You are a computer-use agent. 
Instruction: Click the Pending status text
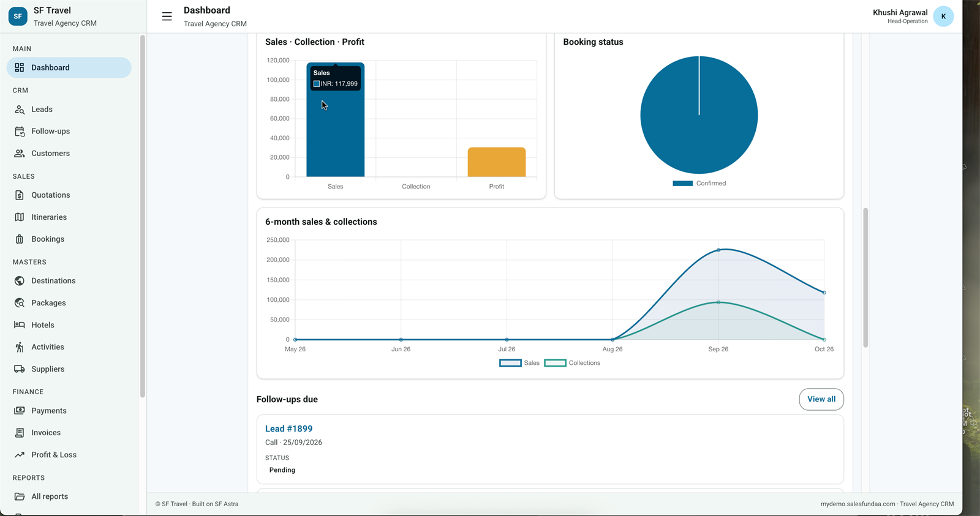(x=282, y=470)
